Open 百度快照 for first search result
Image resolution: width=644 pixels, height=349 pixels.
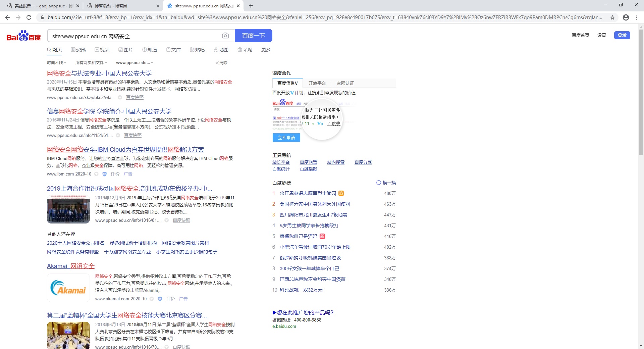pyautogui.click(x=135, y=97)
